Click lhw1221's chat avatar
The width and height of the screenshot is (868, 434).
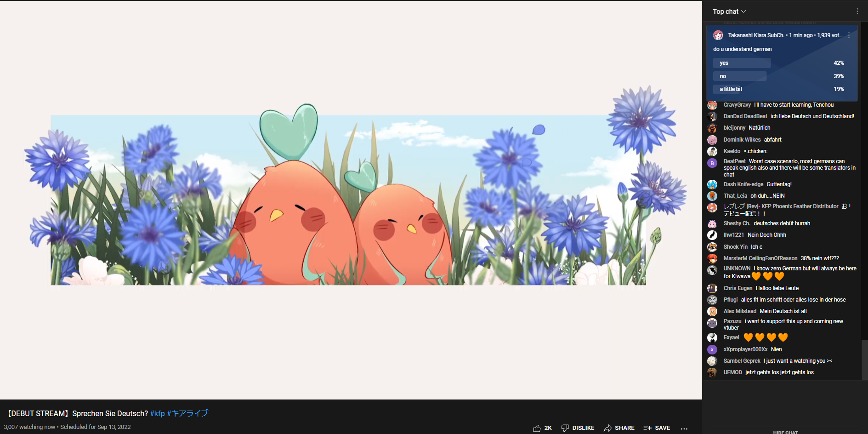(712, 235)
